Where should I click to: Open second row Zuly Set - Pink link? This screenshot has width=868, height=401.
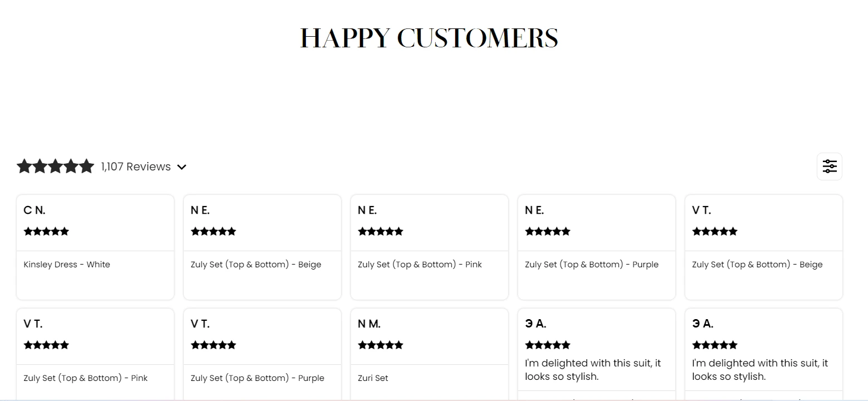click(85, 378)
